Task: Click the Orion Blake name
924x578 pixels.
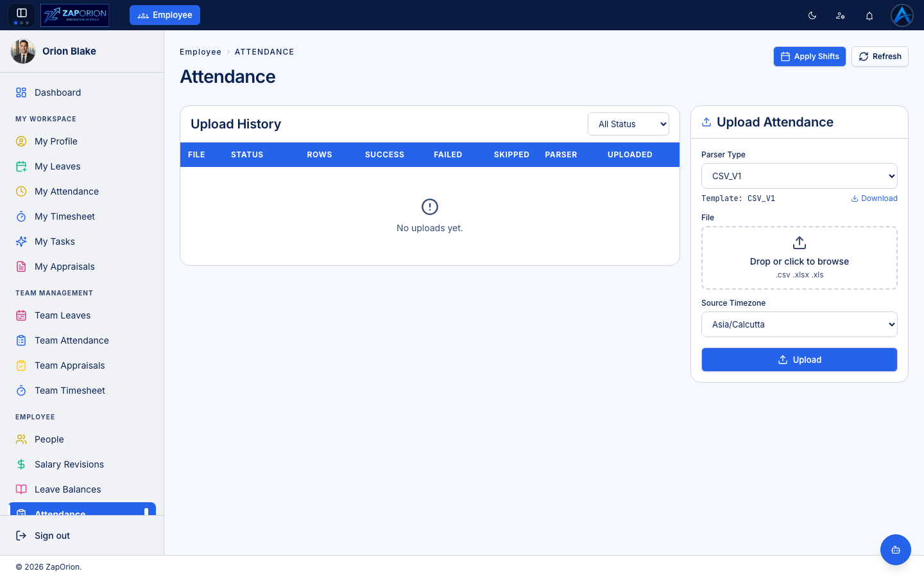Action: (69, 51)
